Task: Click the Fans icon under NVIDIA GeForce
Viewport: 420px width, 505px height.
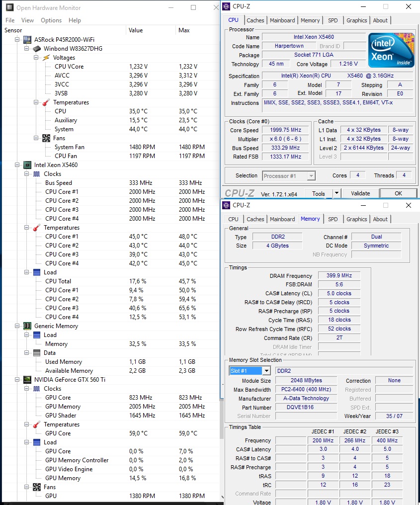Action: [37, 487]
